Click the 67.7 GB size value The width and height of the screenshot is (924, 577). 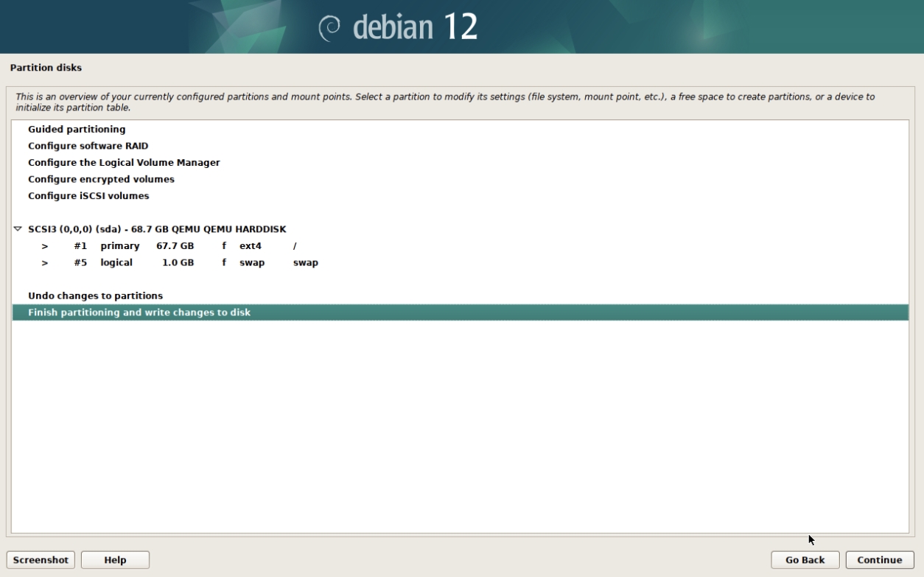point(175,246)
